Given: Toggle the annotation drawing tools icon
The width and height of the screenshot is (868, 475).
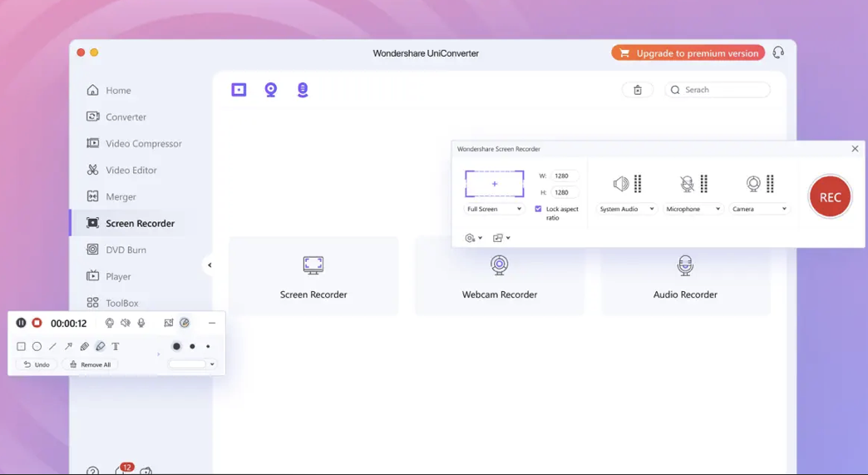Looking at the screenshot, I should [x=185, y=323].
